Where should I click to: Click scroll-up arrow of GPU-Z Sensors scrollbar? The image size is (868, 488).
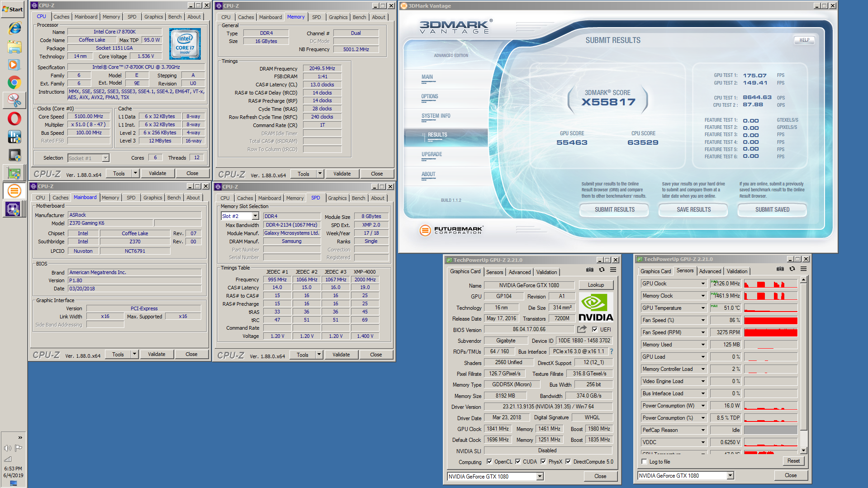tap(803, 280)
